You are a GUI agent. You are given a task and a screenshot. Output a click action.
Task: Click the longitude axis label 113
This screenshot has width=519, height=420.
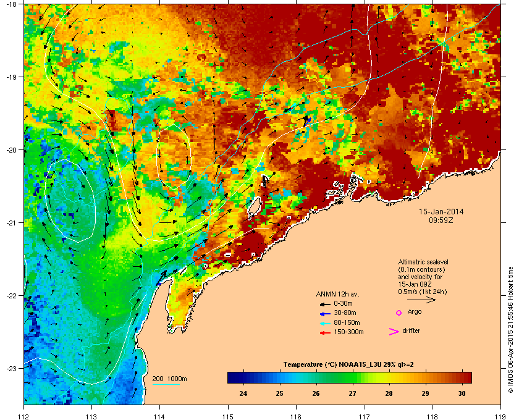(91, 416)
